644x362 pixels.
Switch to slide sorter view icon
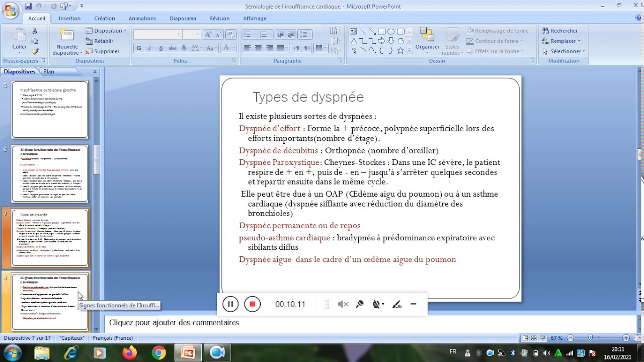point(535,338)
